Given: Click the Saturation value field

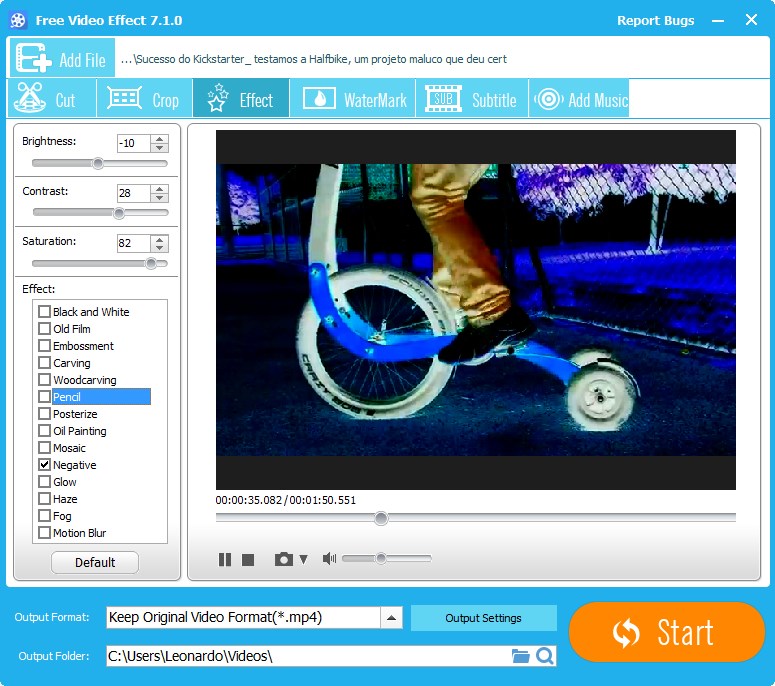Looking at the screenshot, I should point(133,244).
